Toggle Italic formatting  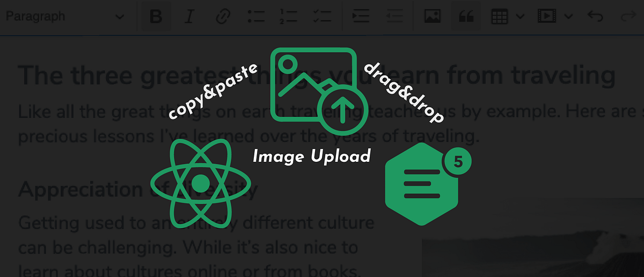pyautogui.click(x=189, y=17)
